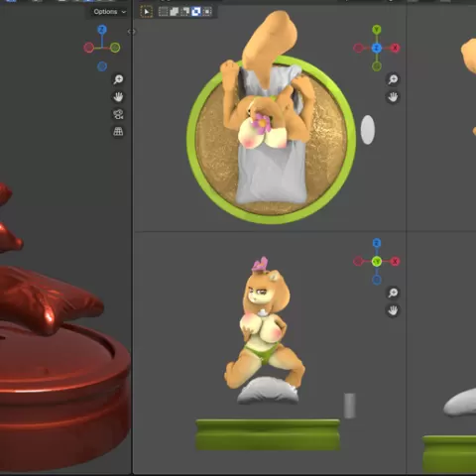Choose the 'subtract selection' mode icon

[185, 12]
